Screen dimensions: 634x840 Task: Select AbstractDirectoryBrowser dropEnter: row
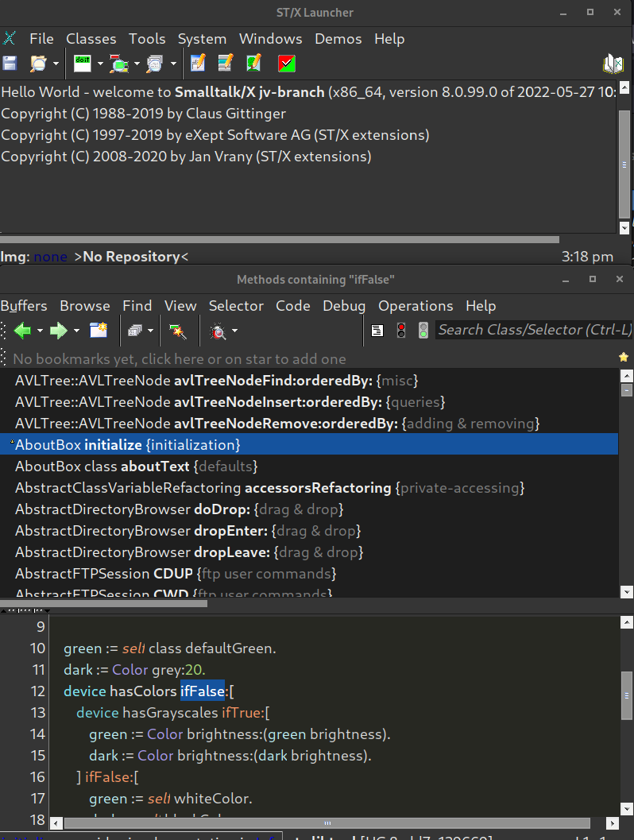tap(309, 531)
